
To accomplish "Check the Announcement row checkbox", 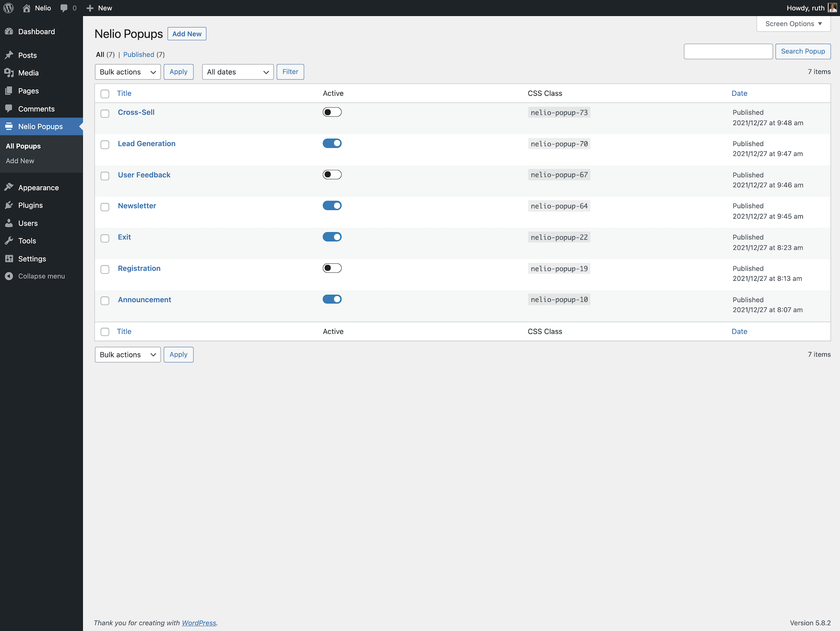I will click(105, 301).
